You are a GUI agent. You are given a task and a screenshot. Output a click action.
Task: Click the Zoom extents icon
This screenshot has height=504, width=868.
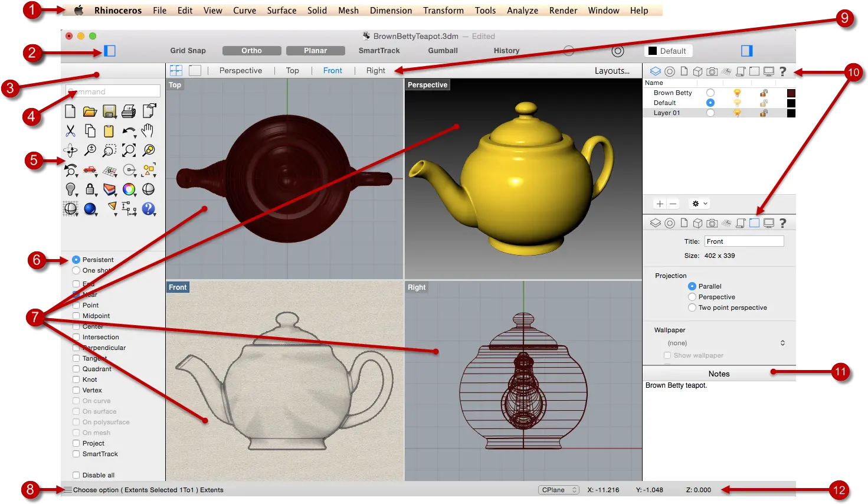(129, 150)
